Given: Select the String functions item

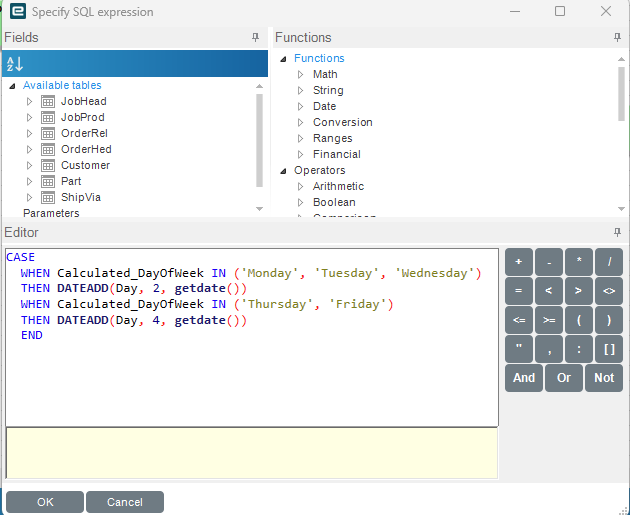Looking at the screenshot, I should 327,90.
